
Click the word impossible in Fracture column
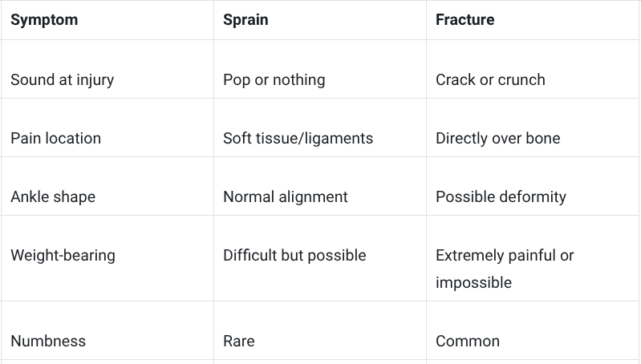(473, 283)
